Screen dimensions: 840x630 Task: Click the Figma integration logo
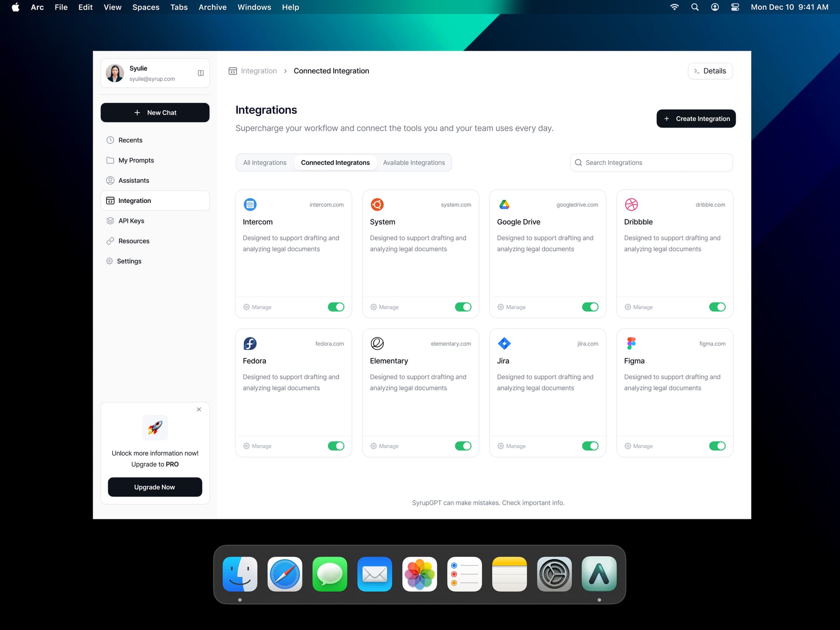(x=631, y=343)
